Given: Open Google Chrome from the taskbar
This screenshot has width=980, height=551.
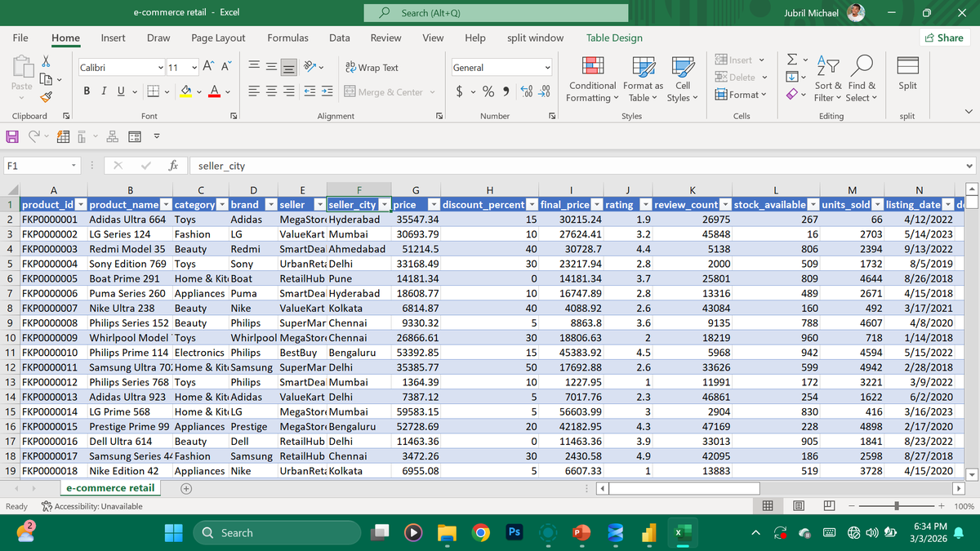Looking at the screenshot, I should click(x=481, y=533).
